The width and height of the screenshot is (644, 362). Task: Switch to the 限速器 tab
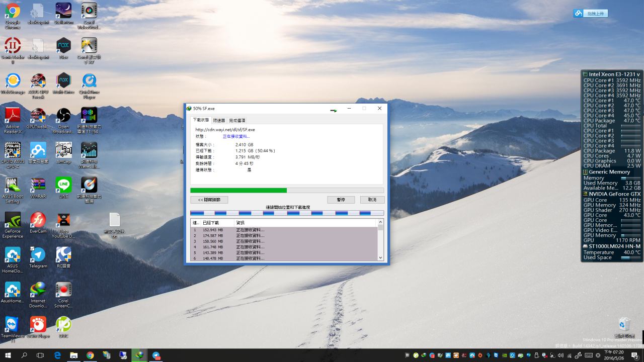(219, 121)
